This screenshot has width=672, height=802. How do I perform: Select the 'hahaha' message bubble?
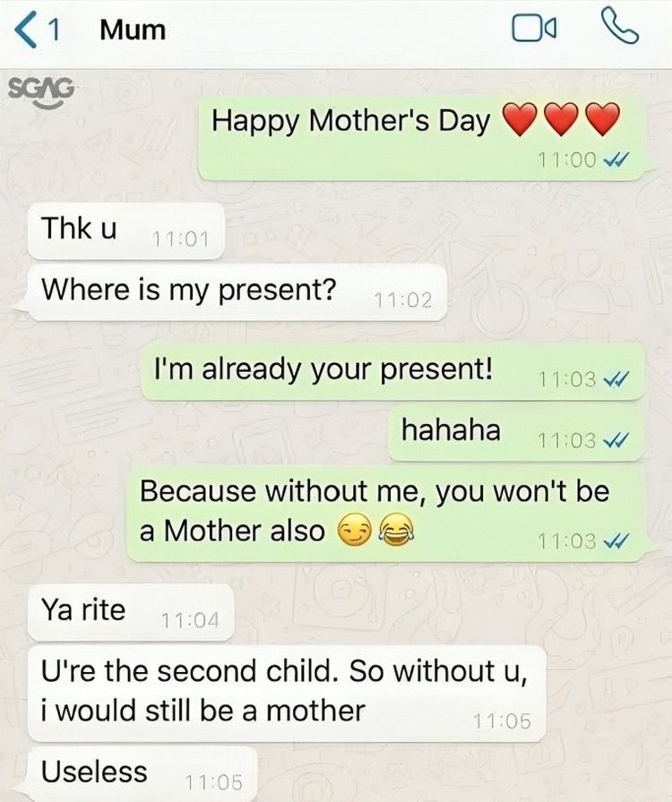click(x=516, y=433)
